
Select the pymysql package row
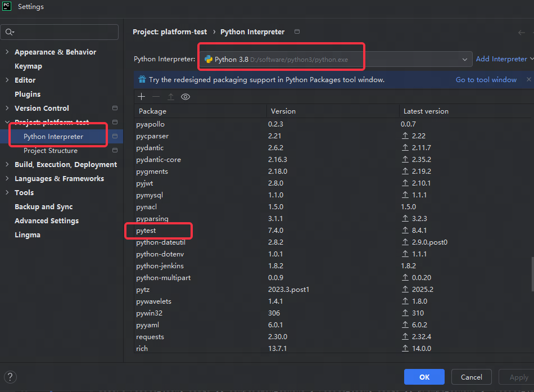333,195
